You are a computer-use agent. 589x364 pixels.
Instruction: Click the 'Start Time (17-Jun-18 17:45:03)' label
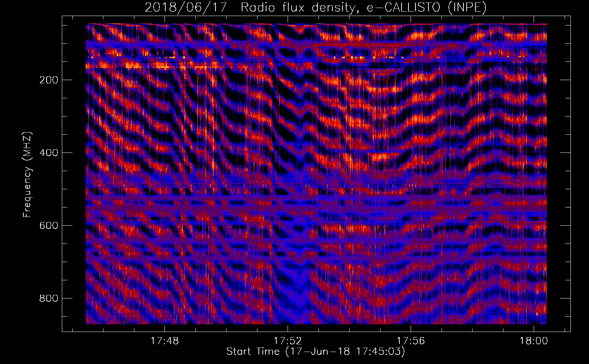coord(316,352)
